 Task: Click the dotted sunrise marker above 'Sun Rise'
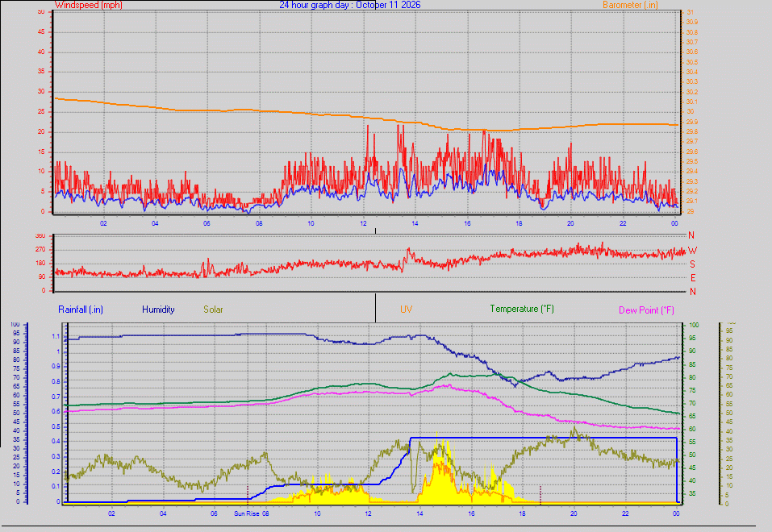248,495
